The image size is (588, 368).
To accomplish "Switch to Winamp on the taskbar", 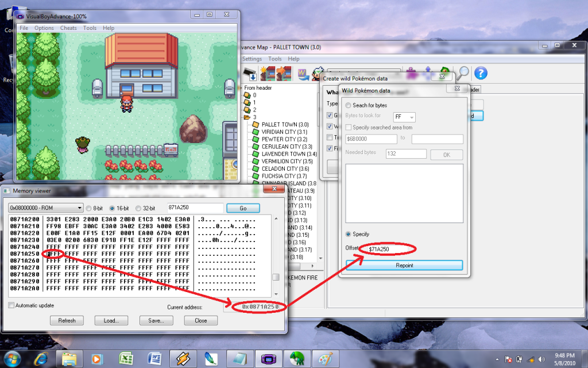I will [183, 359].
